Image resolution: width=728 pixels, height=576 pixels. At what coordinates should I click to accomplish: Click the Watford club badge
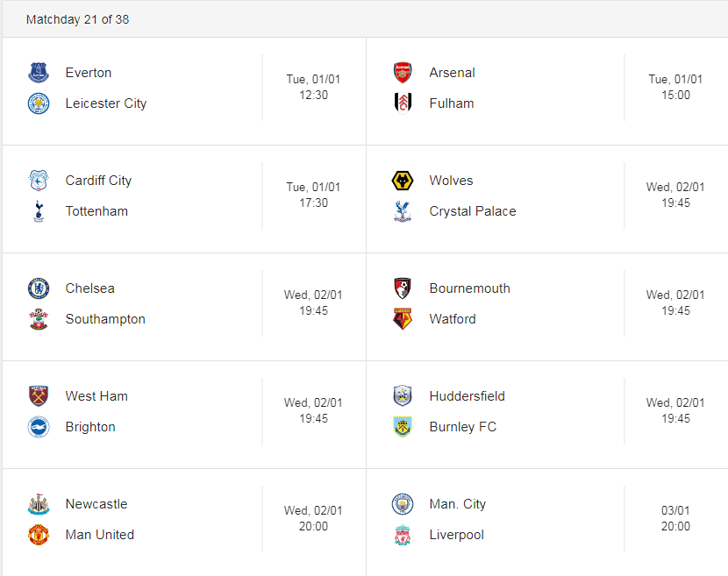pos(403,319)
